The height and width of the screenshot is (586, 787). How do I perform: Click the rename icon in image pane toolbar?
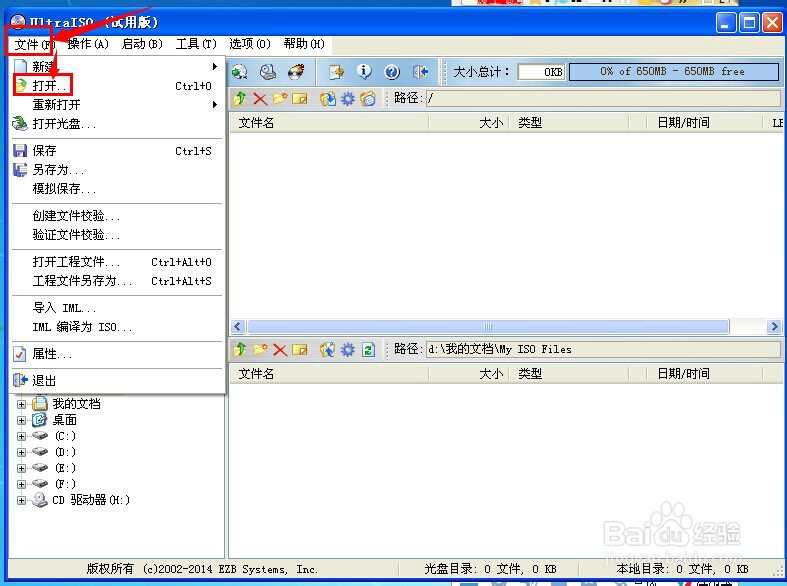(x=300, y=99)
